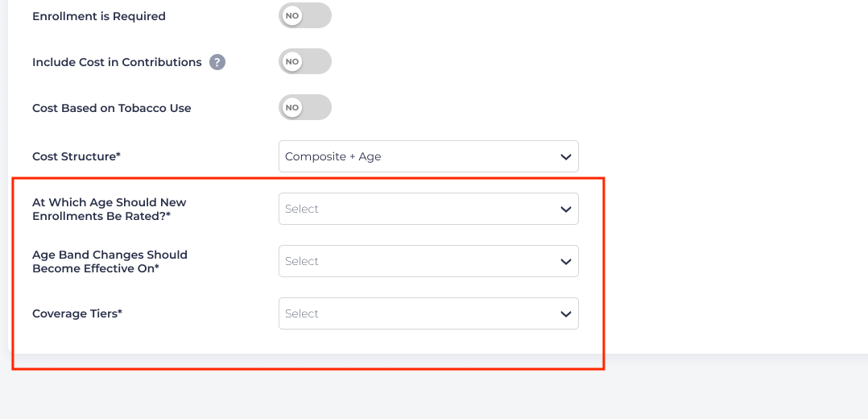Click the chevron arrow in Cost Structure field
The width and height of the screenshot is (868, 419).
(566, 156)
